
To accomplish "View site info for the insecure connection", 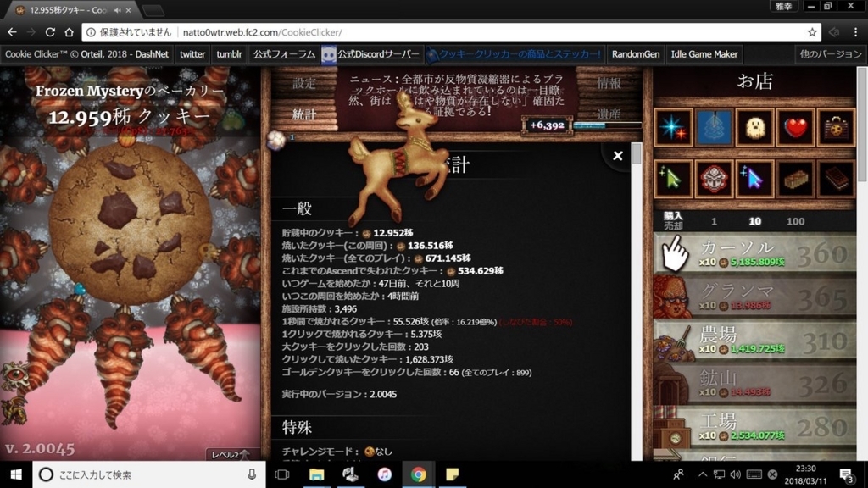I will point(91,32).
